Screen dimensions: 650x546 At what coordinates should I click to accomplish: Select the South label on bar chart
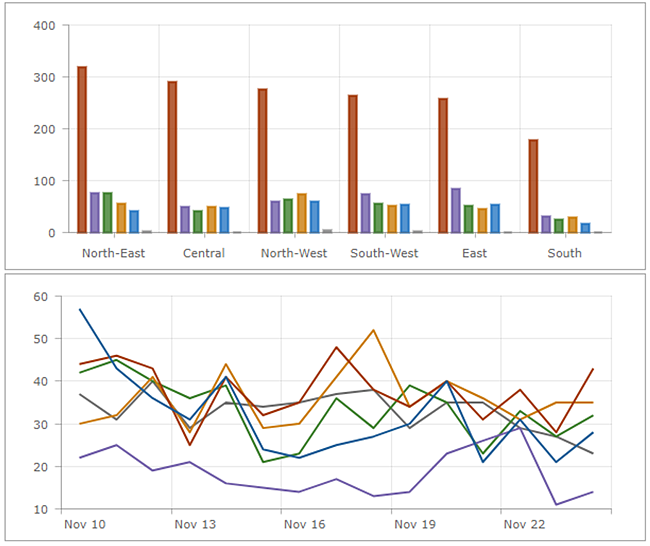(564, 253)
